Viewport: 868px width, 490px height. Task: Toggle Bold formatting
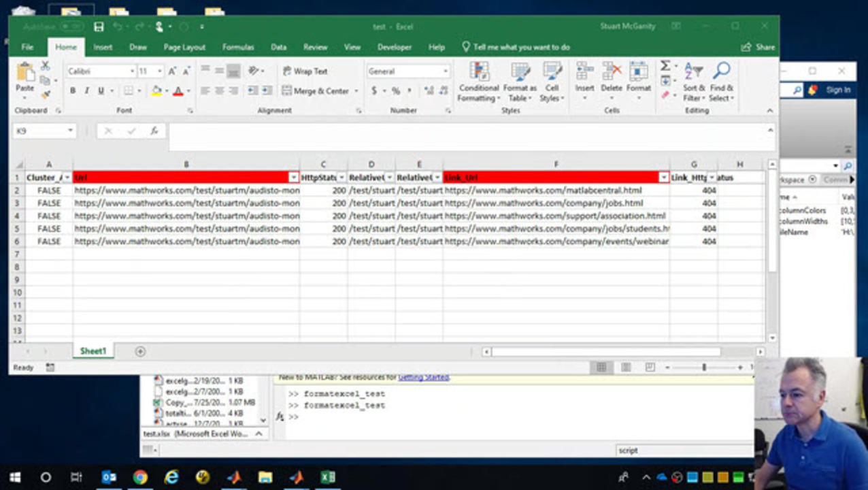[73, 91]
